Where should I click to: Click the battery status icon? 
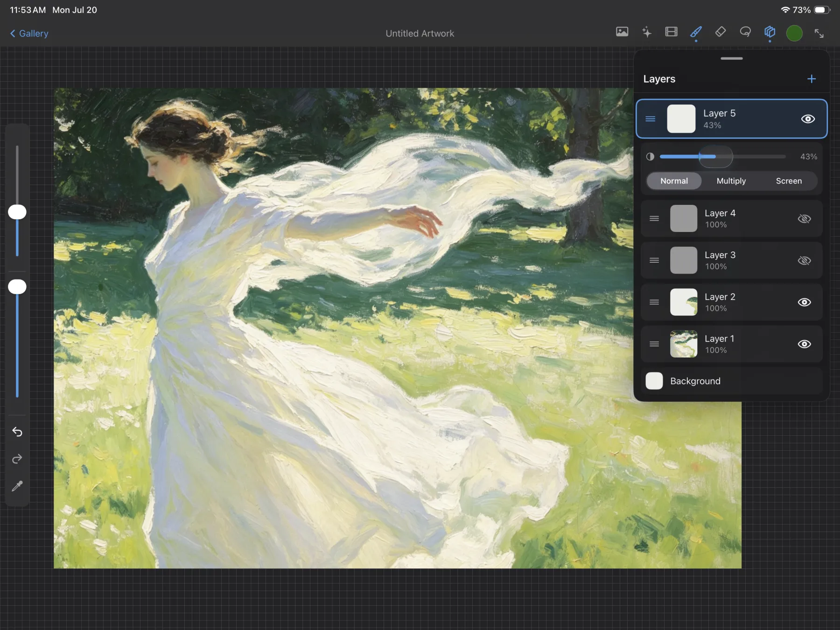(822, 10)
